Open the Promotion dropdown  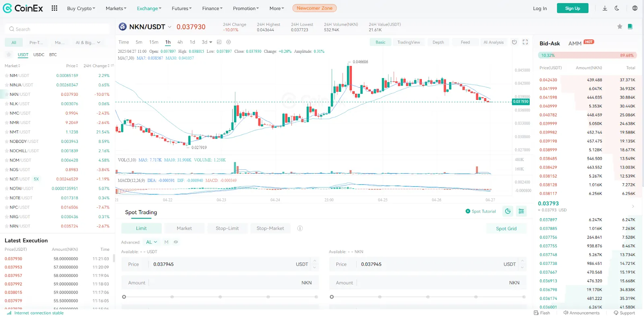[x=246, y=8]
